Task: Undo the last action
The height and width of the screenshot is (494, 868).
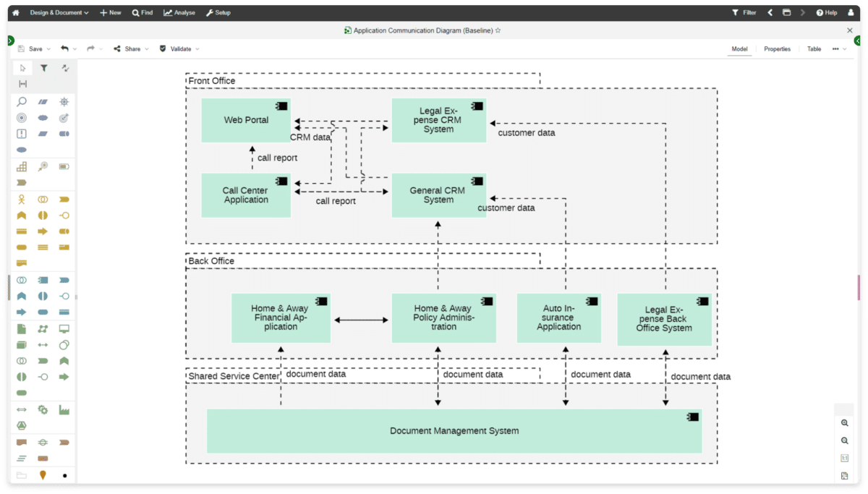Action: coord(64,48)
